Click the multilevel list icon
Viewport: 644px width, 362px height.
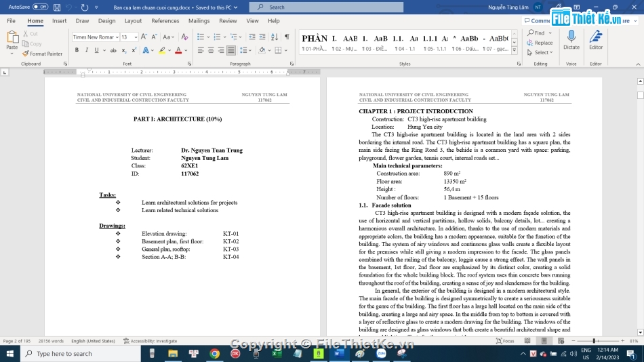[234, 37]
